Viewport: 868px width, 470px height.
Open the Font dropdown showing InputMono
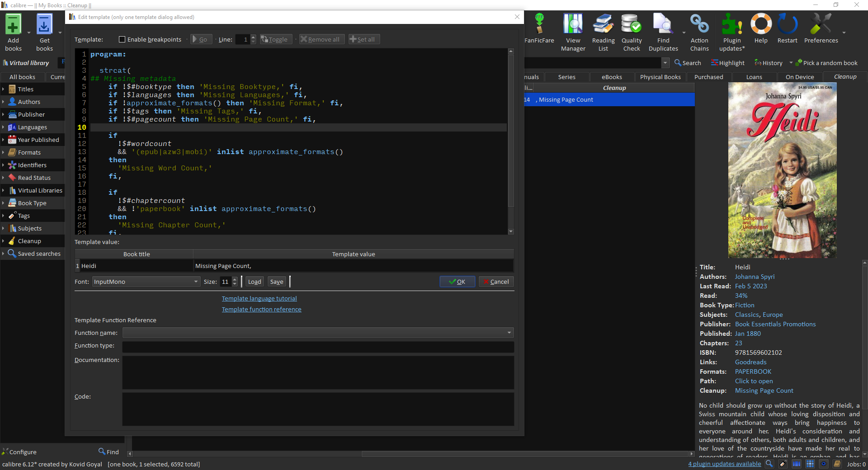coord(146,282)
